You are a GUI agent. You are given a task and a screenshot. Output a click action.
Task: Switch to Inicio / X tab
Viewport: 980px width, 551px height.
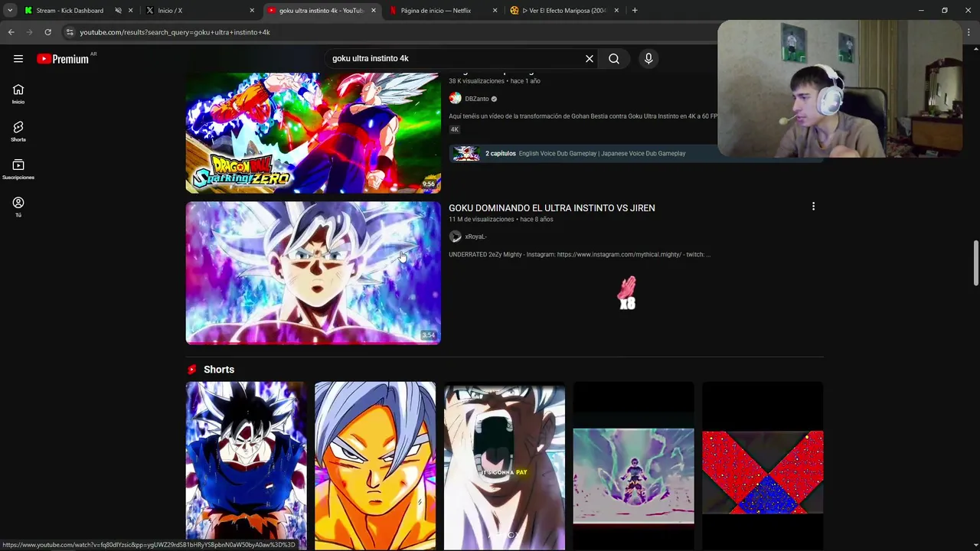[199, 11]
